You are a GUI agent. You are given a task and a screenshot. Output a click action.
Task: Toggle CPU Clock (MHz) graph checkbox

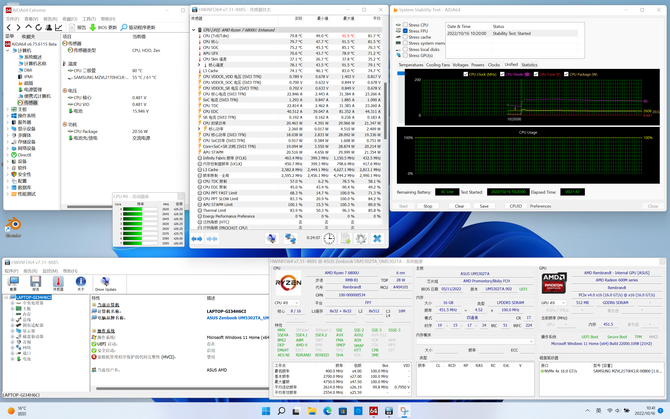(x=466, y=74)
